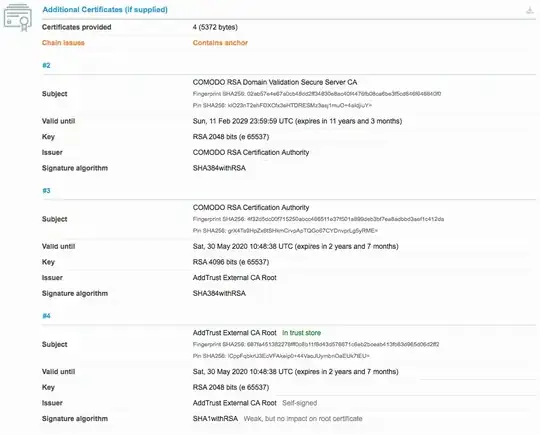Click the certificate icon at top left

(18, 17)
